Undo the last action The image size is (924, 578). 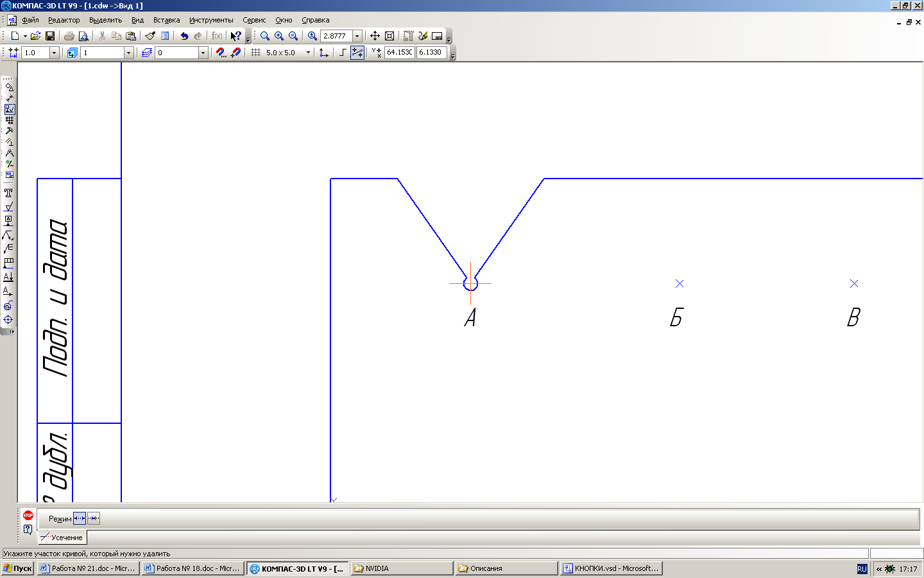pyautogui.click(x=184, y=36)
